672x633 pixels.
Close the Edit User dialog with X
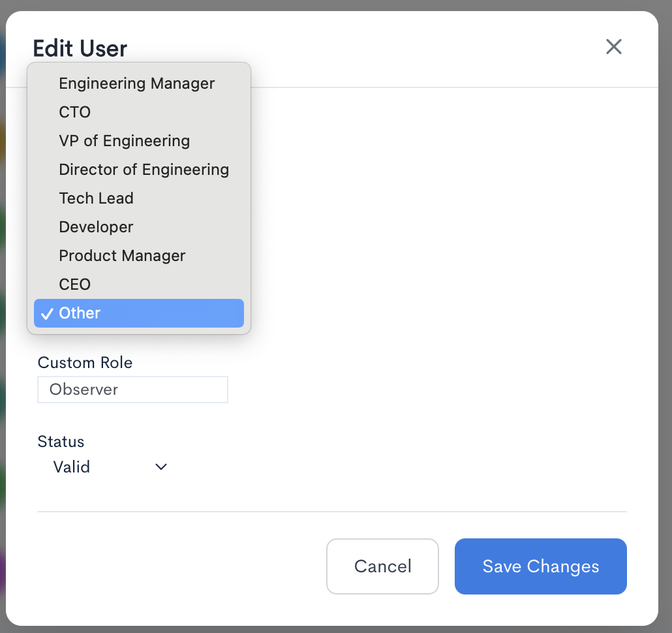click(614, 47)
